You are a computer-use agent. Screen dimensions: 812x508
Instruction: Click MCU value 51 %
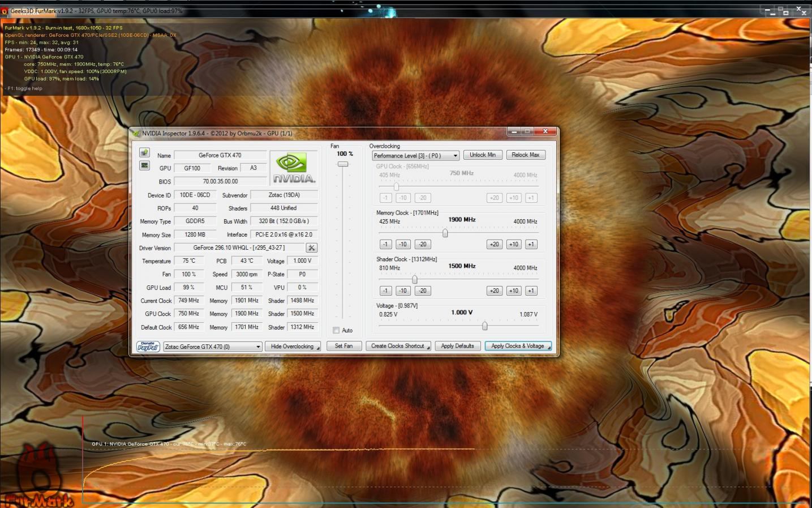[247, 288]
